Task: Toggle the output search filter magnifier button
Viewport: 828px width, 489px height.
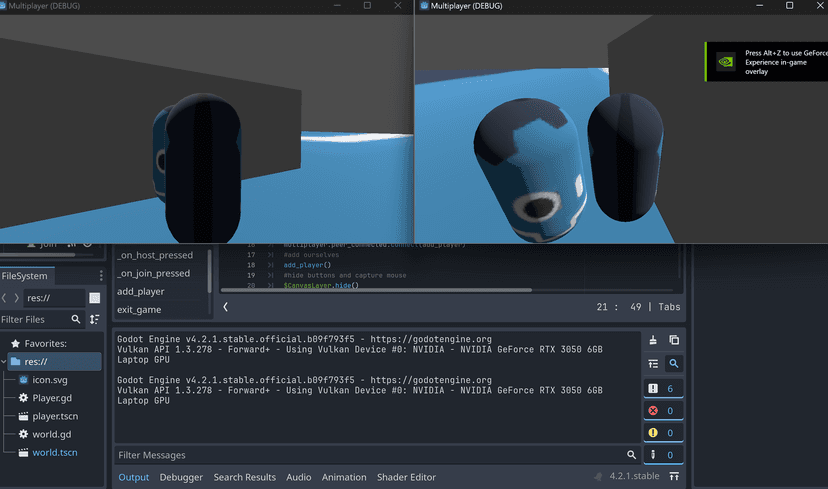Action: tap(674, 364)
